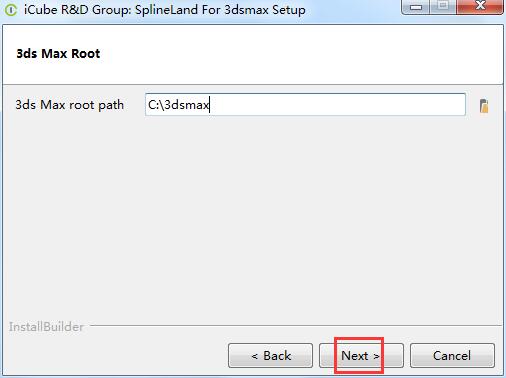Go to the next setup step
The image size is (506, 378).
tap(361, 356)
